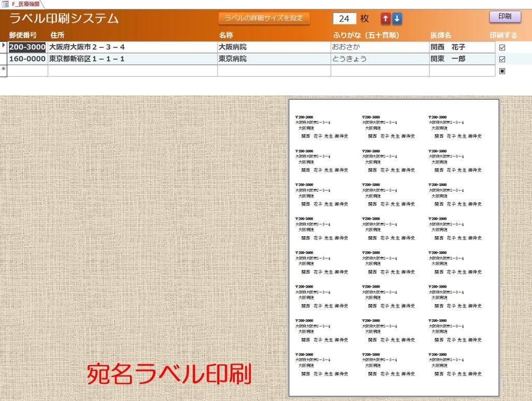Viewport: 532px width, 401px height.
Task: Click postal code cell 200-3000
Action: 27,47
